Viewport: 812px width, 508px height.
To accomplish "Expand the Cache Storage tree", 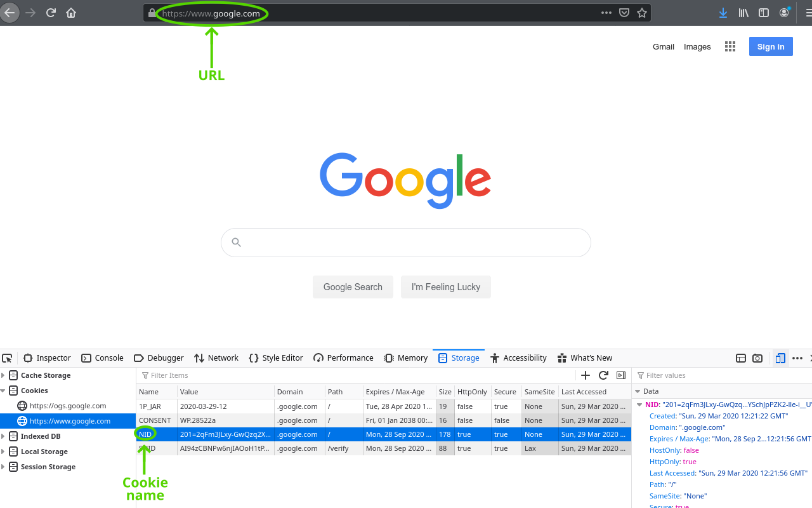I will click(3, 375).
